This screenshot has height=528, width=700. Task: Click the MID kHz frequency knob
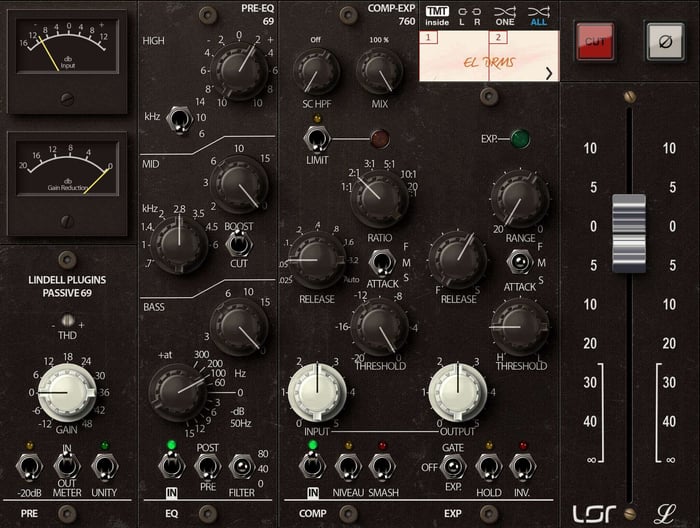(x=179, y=245)
